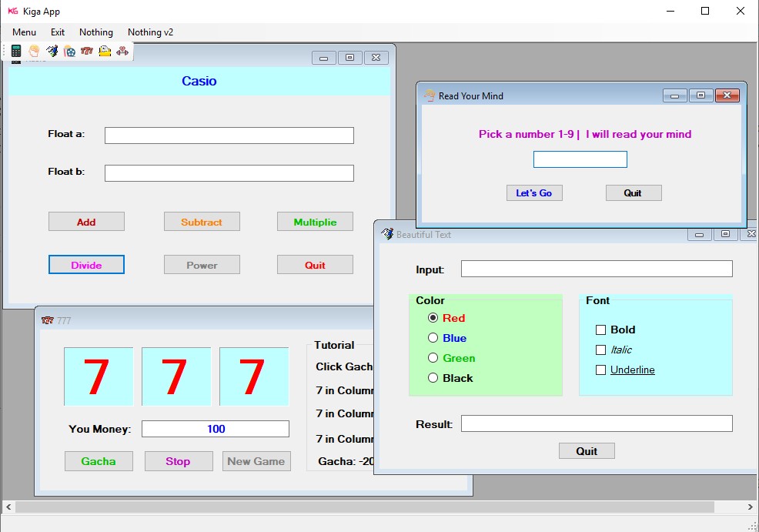
Task: Enable the Bold font checkbox
Action: tap(601, 330)
